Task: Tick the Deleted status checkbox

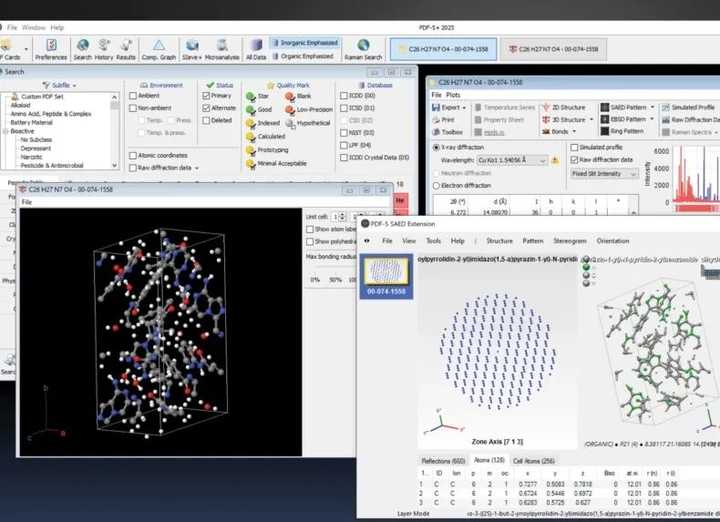Action: [x=206, y=120]
